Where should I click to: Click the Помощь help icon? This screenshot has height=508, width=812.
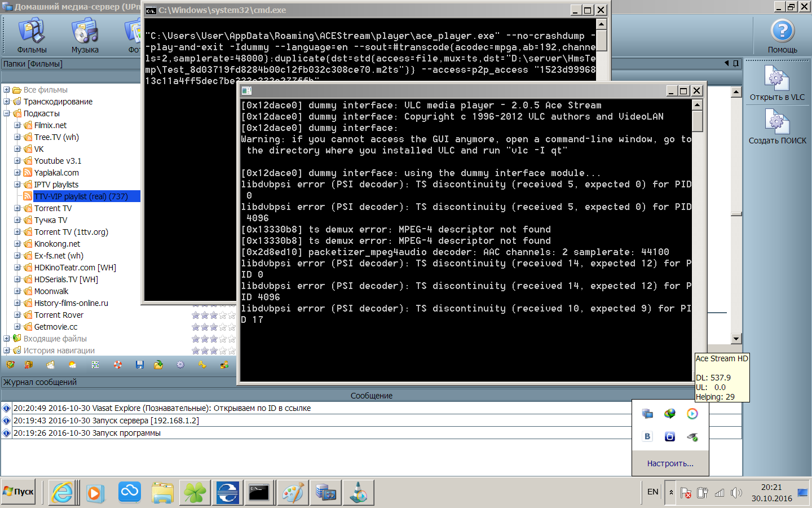(782, 36)
